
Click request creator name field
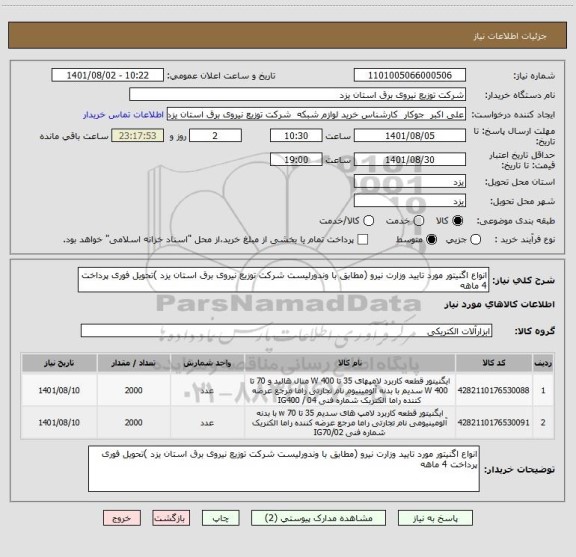click(316, 115)
